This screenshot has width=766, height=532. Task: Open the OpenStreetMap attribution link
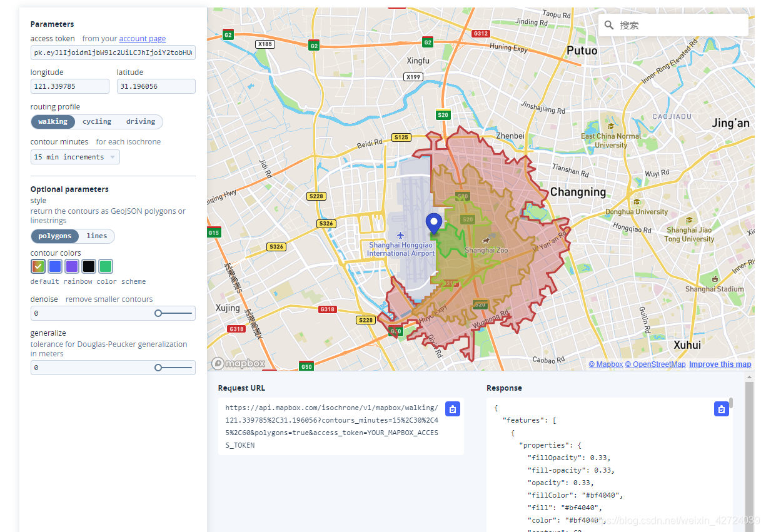(655, 364)
